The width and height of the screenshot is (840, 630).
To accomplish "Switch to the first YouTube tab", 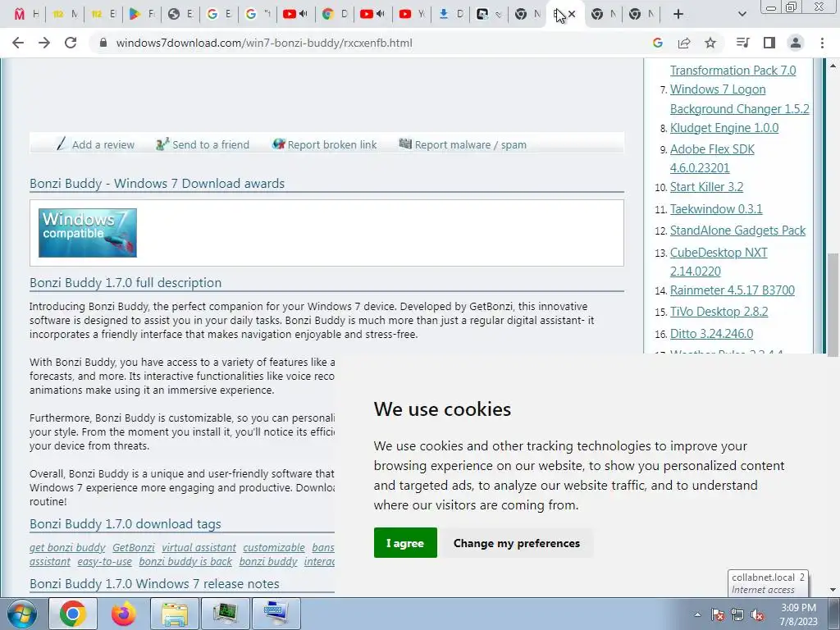I will click(x=295, y=15).
